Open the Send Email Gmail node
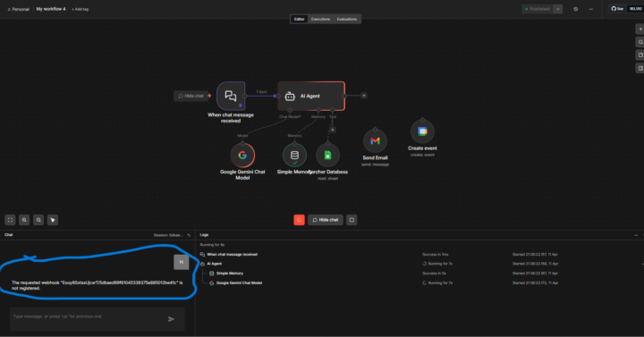Viewport: 644px width, 337px height. (x=375, y=141)
